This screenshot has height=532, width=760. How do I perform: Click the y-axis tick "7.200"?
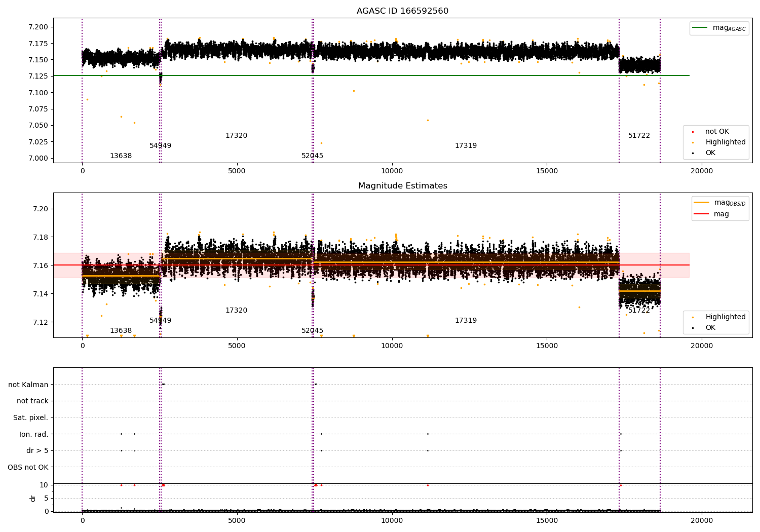(x=39, y=27)
